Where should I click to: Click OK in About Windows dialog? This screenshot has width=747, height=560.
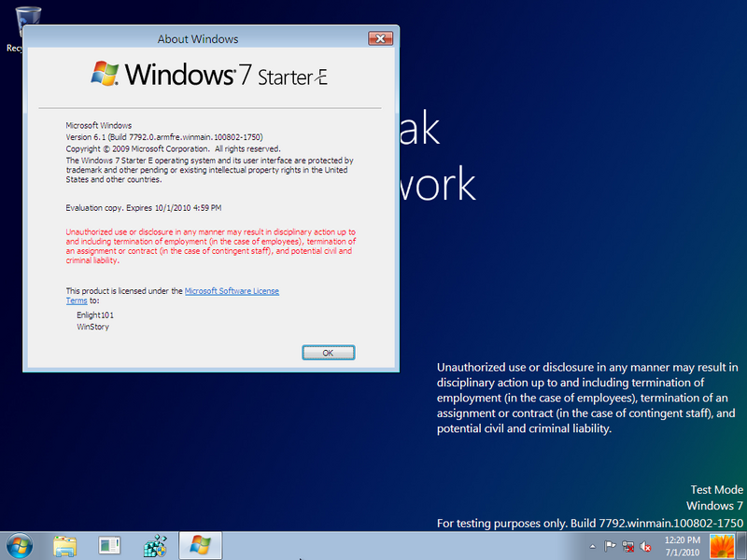[x=329, y=353]
